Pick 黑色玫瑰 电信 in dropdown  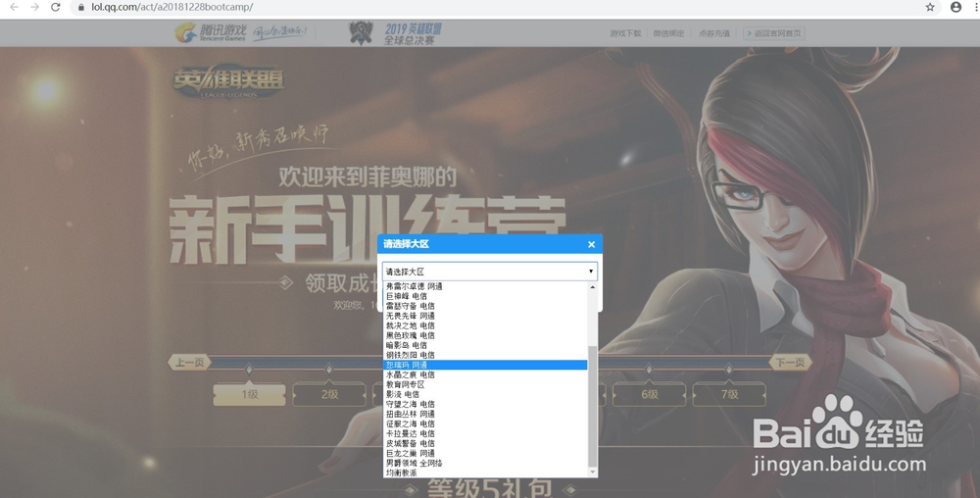tap(485, 335)
